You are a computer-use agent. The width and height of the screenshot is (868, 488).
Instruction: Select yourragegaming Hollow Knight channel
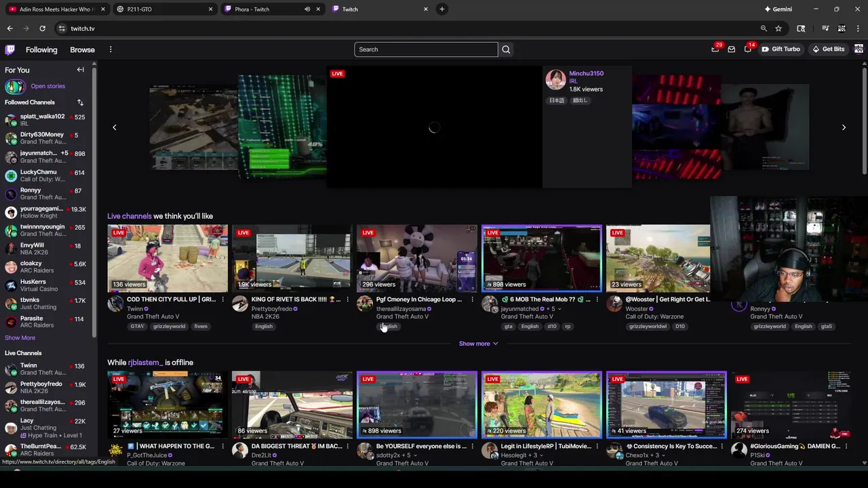pyautogui.click(x=46, y=212)
